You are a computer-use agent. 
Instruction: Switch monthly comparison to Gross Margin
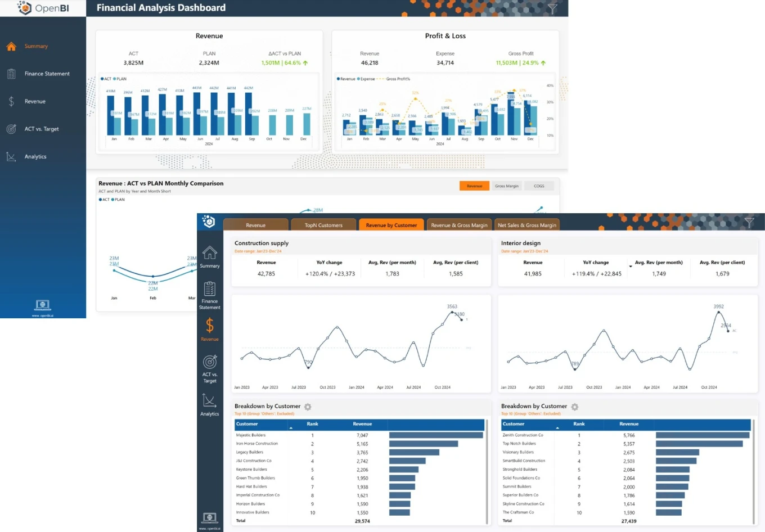pos(506,186)
